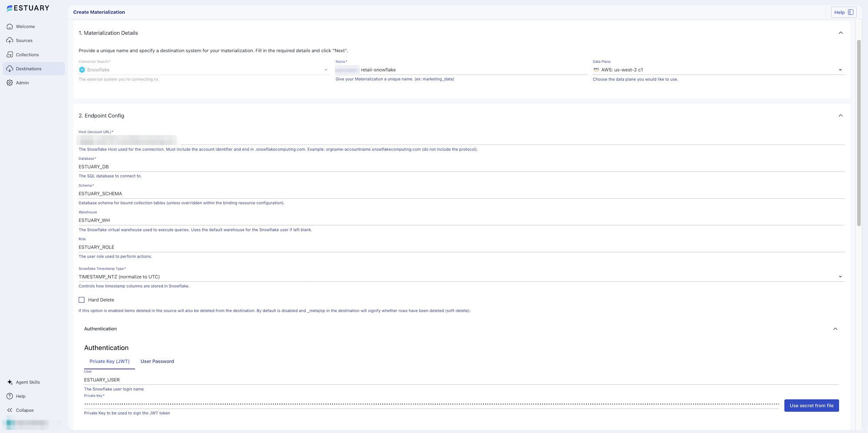Click the Name field containing retail-snowflake

[x=461, y=70]
